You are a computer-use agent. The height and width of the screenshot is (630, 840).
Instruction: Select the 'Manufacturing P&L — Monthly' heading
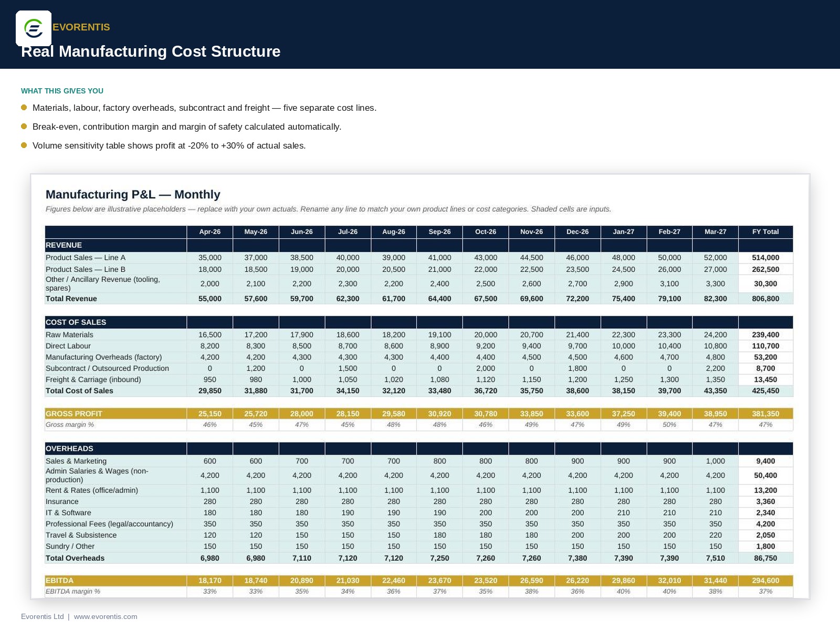[133, 194]
